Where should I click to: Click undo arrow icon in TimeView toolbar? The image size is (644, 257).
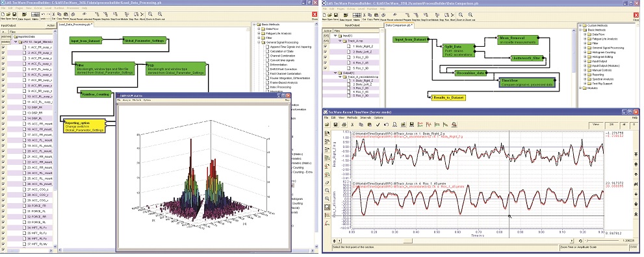coord(386,124)
